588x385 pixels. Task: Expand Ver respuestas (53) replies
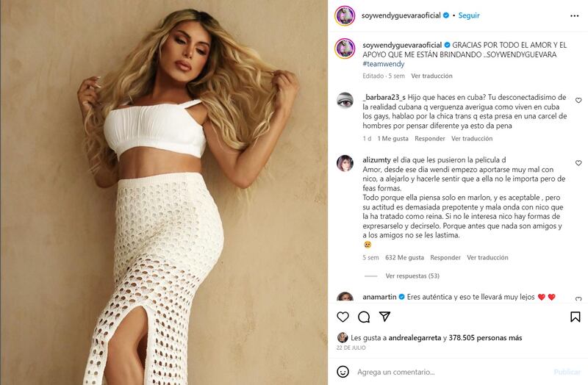point(412,276)
